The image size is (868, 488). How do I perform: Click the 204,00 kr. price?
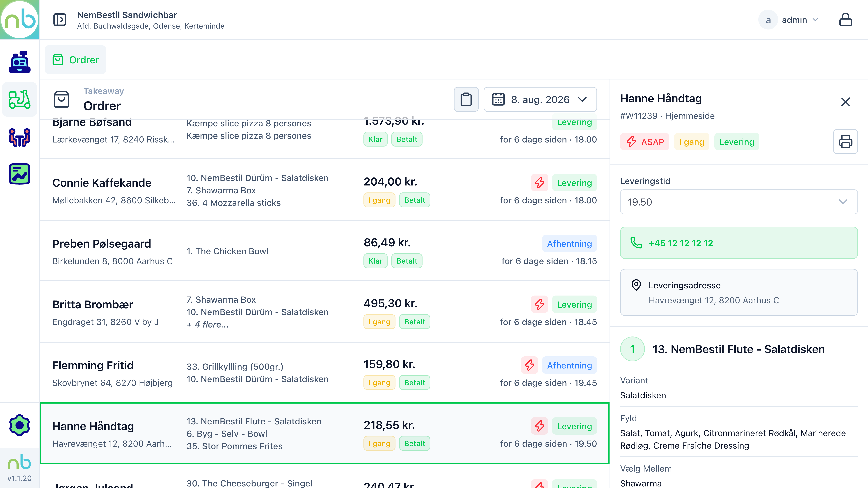pyautogui.click(x=390, y=182)
